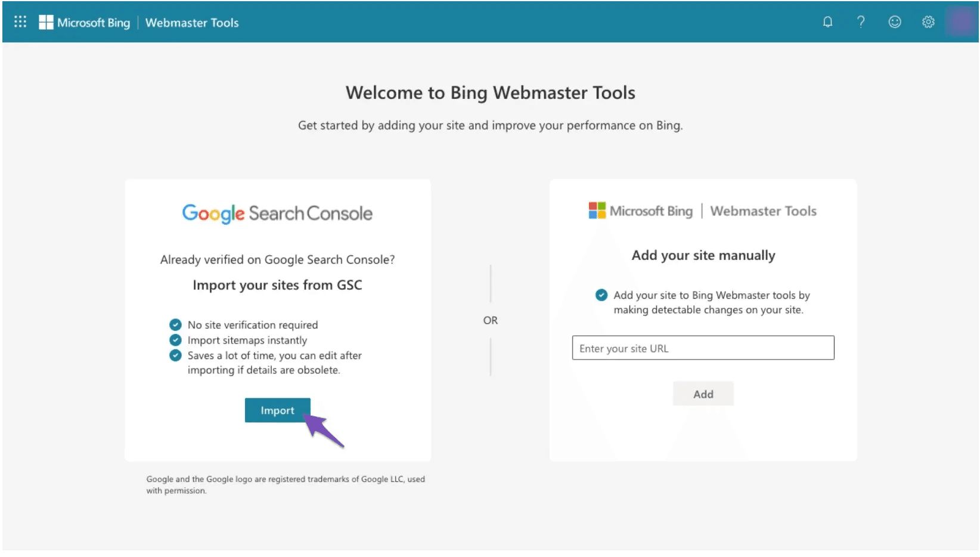The width and height of the screenshot is (980, 557).
Task: Click the Add your site manually heading
Action: tap(703, 255)
